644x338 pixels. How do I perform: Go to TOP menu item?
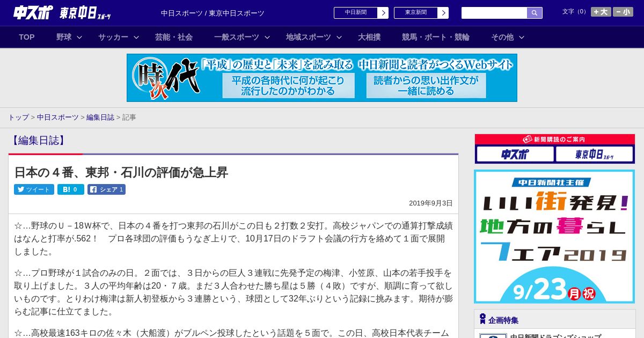[27, 37]
